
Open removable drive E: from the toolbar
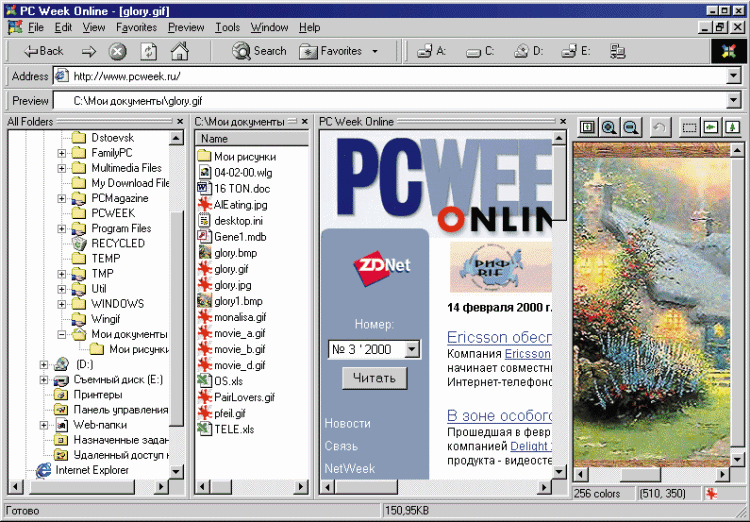(x=575, y=51)
